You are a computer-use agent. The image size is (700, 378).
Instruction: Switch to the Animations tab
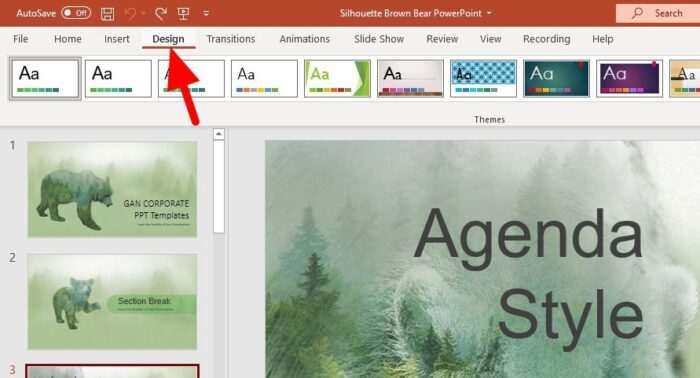304,39
